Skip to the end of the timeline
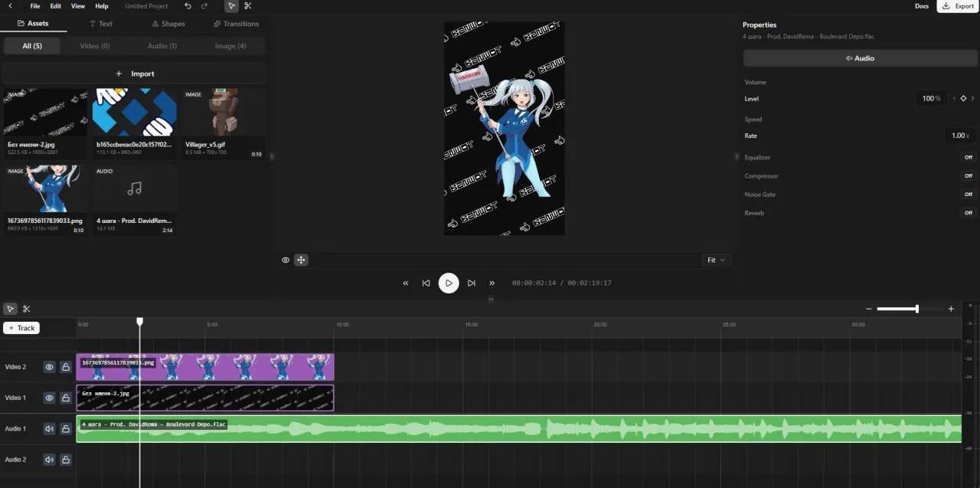Image resolution: width=980 pixels, height=488 pixels. [472, 283]
